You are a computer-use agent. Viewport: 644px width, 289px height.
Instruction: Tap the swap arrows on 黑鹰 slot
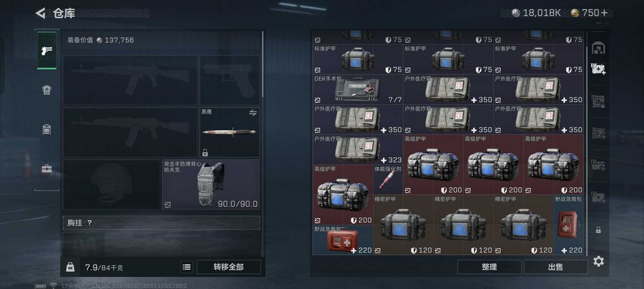[x=253, y=113]
